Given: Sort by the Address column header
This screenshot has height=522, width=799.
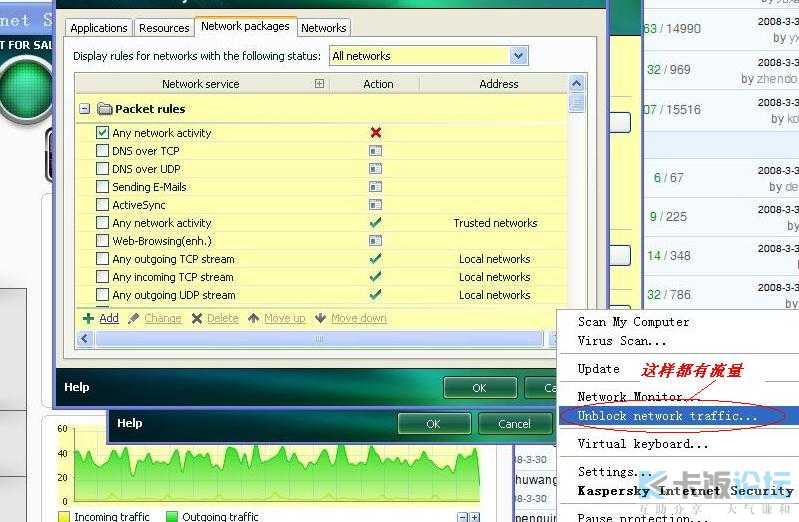Looking at the screenshot, I should [499, 84].
